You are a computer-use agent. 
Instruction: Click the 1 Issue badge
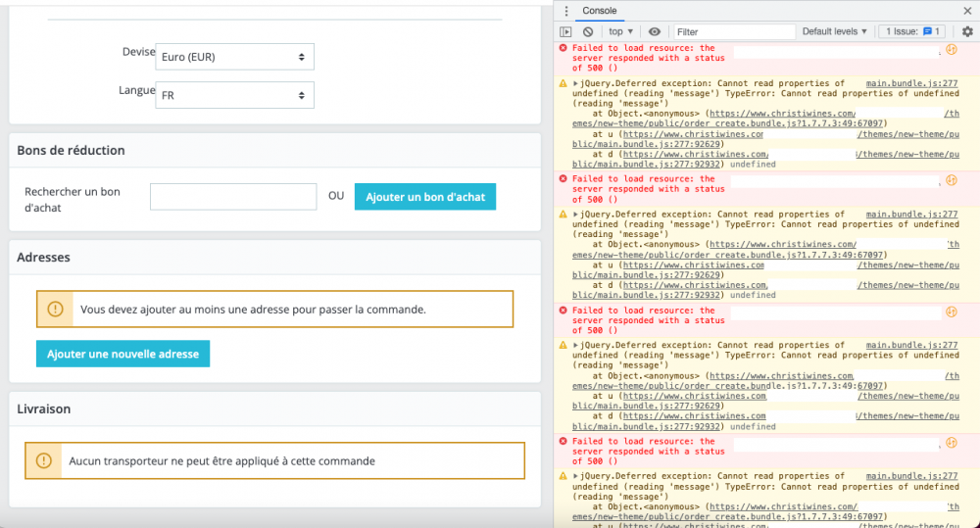point(912,31)
